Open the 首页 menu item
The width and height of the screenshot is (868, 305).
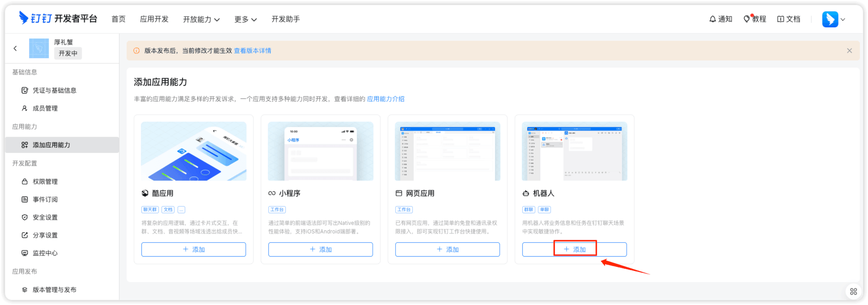[x=119, y=19]
